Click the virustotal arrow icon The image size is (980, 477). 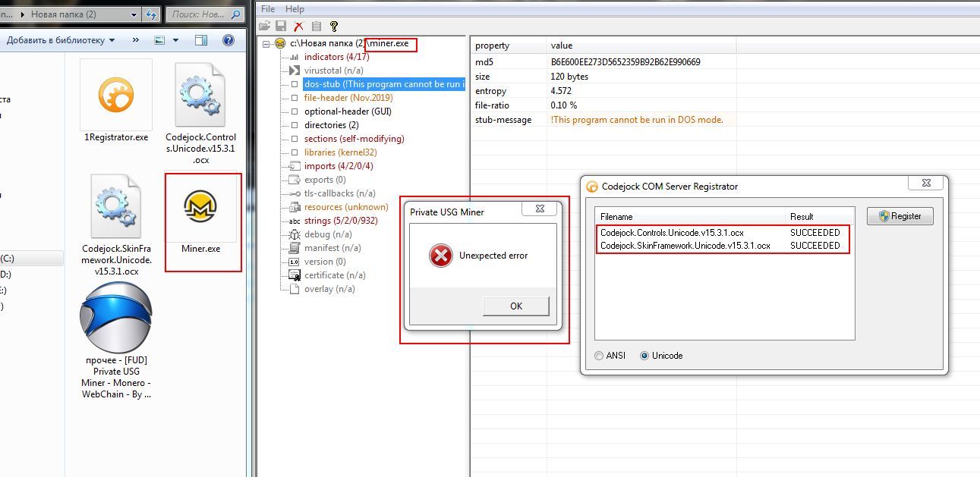295,71
